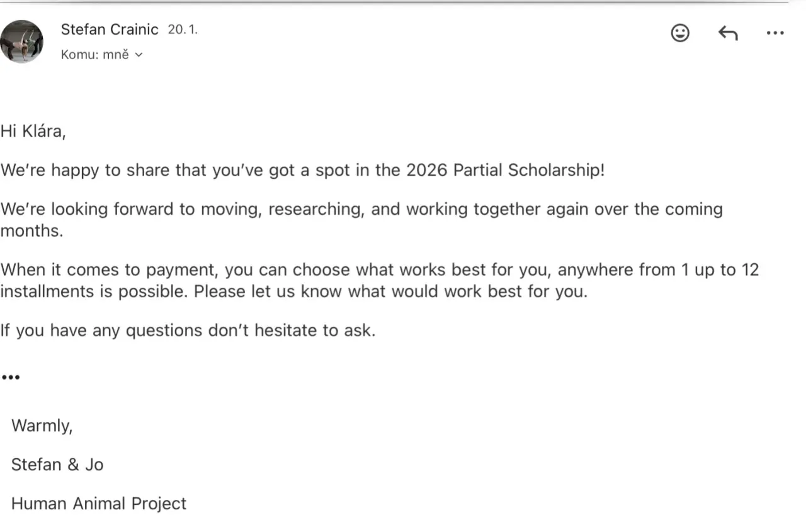Screen dimensions: 806x532
Task: Click the greeting line Hi Klára
Action: [x=33, y=131]
